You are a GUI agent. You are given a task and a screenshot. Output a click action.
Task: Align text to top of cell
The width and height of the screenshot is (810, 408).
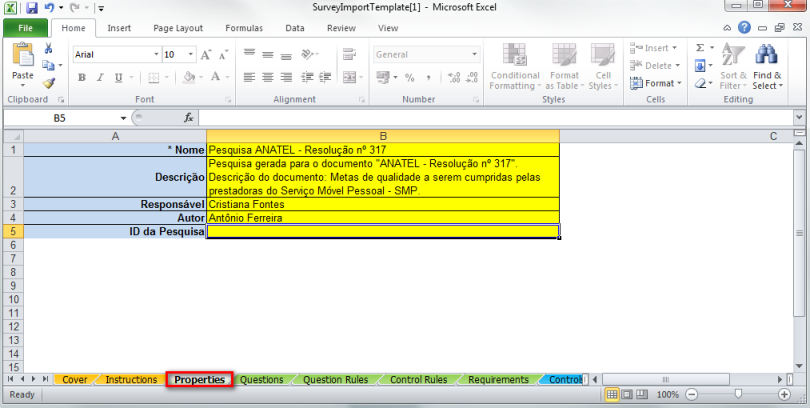(x=250, y=54)
